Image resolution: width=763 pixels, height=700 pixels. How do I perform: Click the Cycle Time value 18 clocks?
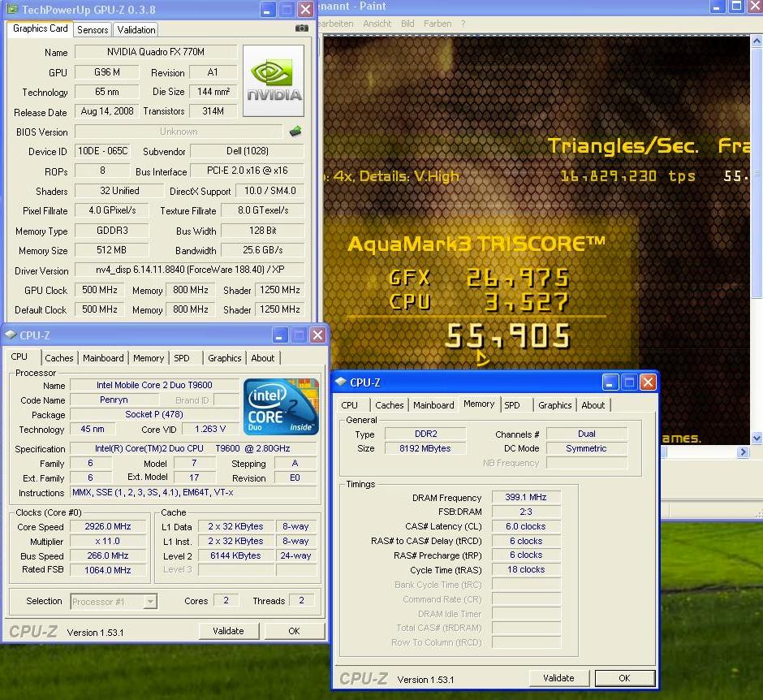526,569
